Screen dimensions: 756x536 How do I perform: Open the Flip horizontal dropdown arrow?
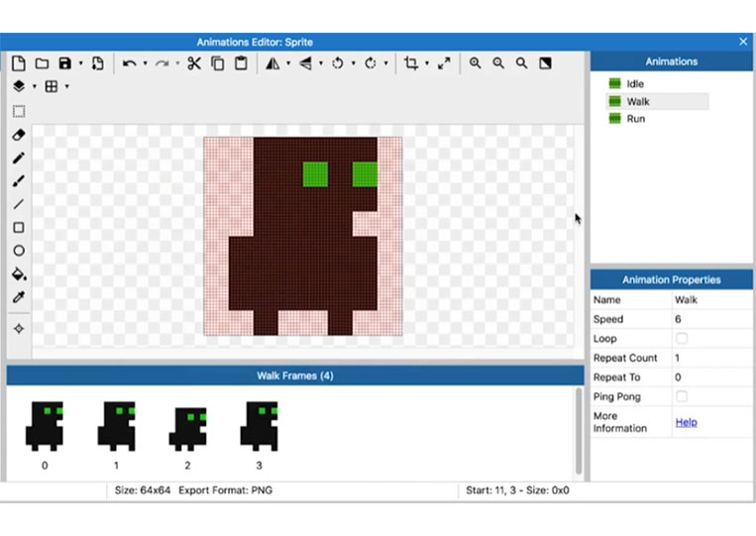(288, 63)
